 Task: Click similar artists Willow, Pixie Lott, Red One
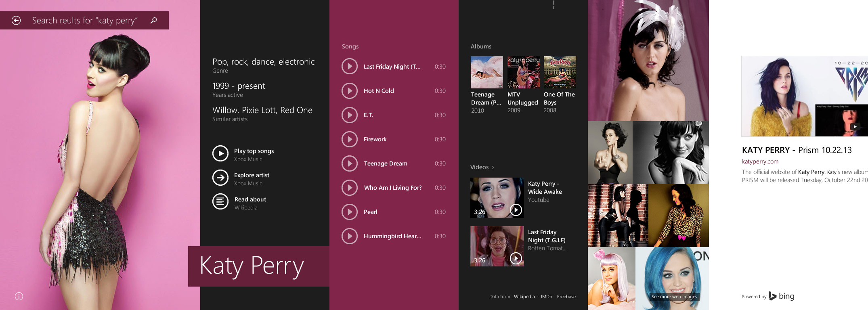262,110
